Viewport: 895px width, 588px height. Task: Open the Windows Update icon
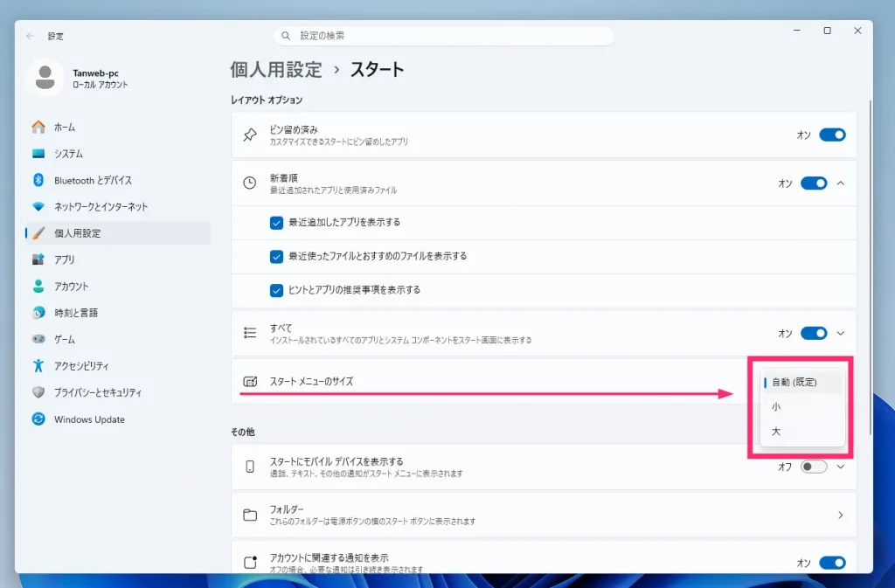pyautogui.click(x=38, y=419)
